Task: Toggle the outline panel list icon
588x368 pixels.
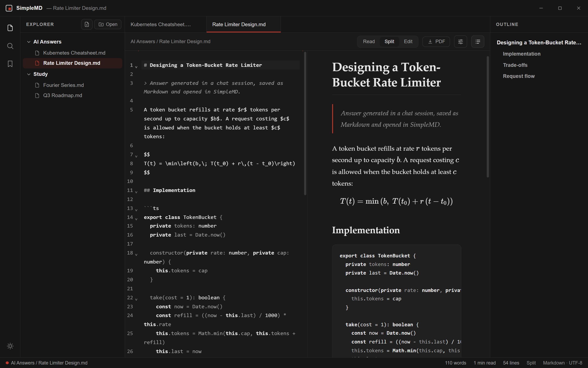Action: pos(478,42)
